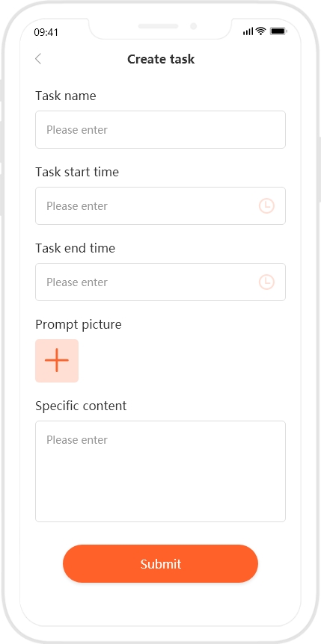This screenshot has height=644, width=321.
Task: Tap the cellular signal bars icon
Action: 248,31
